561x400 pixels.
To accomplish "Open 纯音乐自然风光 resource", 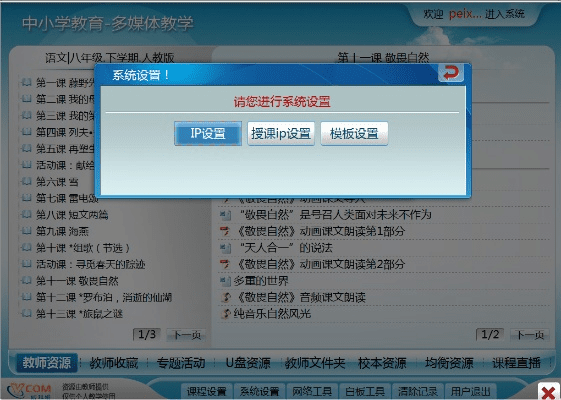I will click(272, 314).
